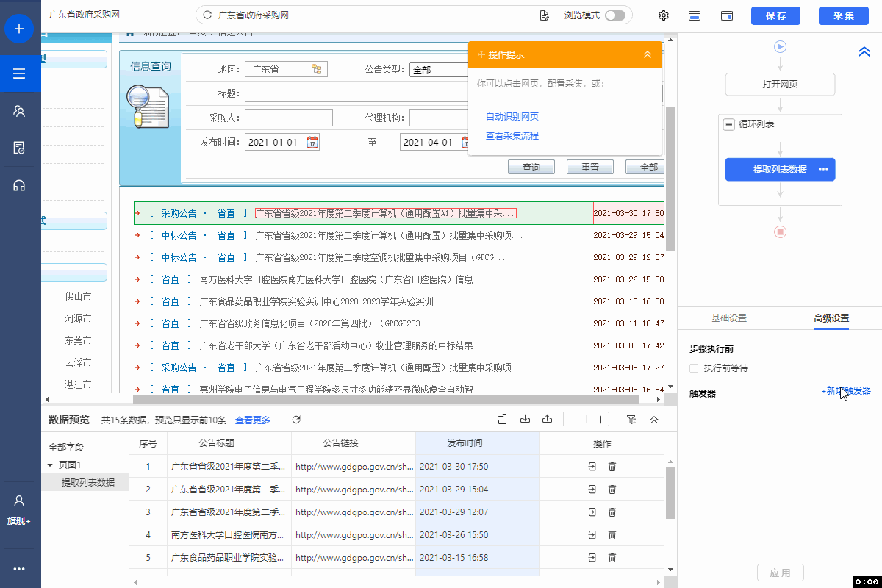The height and width of the screenshot is (588, 882).
Task: Switch to the 高级设置 tab
Action: click(x=831, y=318)
